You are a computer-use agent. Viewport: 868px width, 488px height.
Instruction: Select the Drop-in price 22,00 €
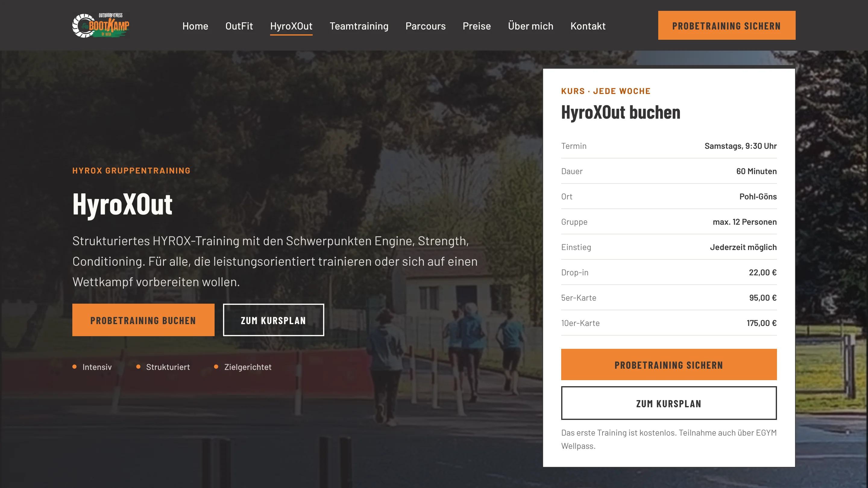pyautogui.click(x=763, y=272)
